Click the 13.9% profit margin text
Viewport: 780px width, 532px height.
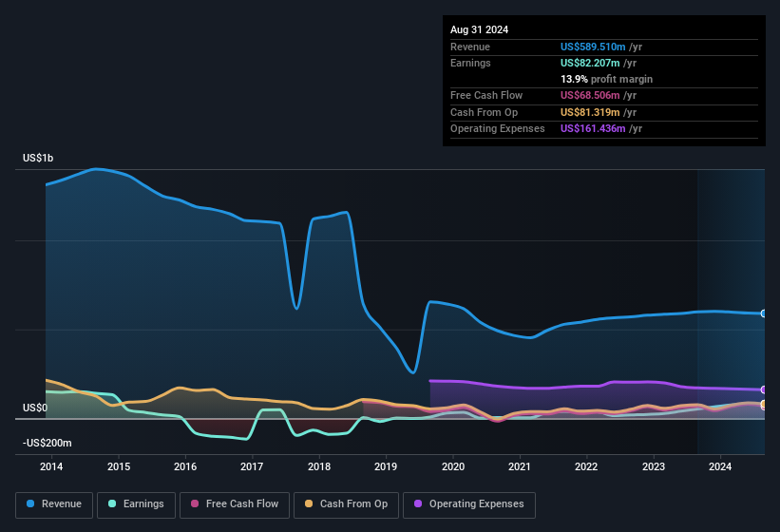coord(606,79)
